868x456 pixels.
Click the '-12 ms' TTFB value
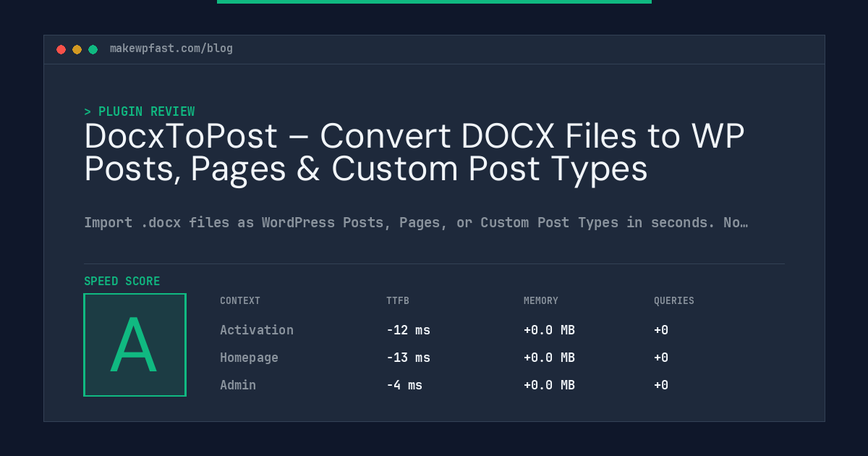point(408,330)
